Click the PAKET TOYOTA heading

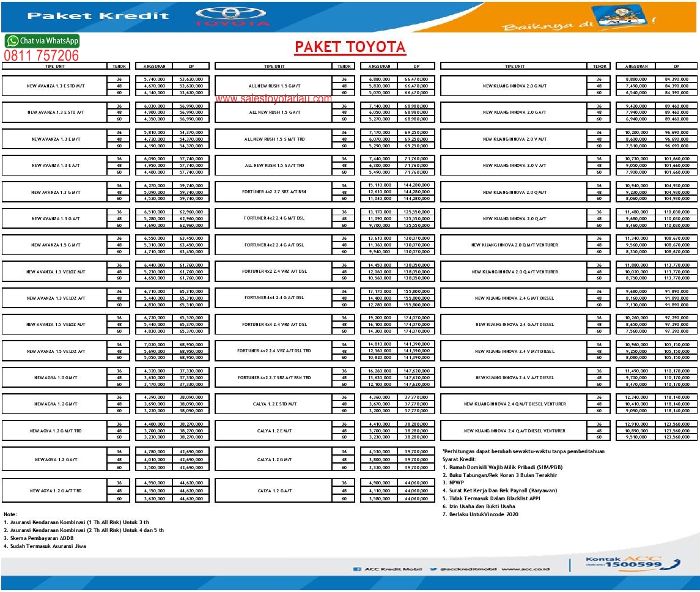(x=350, y=47)
